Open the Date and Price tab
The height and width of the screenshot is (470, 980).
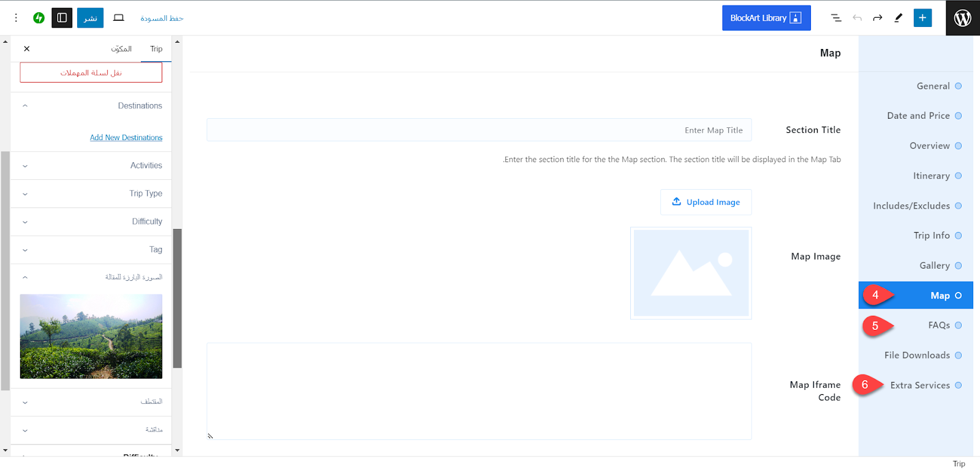point(916,116)
